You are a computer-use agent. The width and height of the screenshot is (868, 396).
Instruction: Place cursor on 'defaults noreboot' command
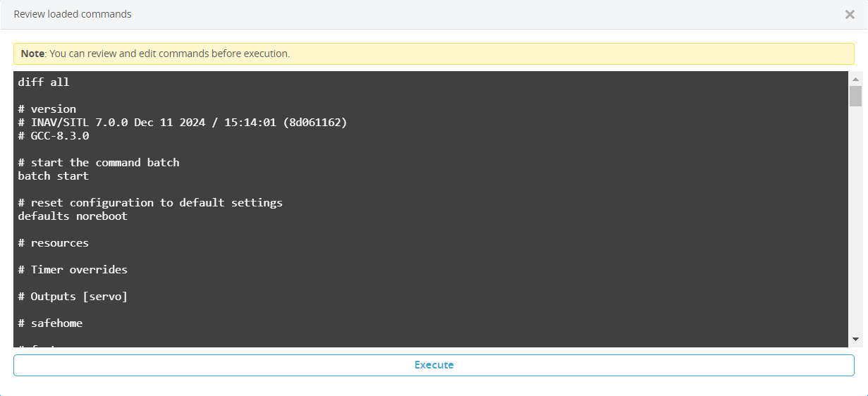[73, 216]
